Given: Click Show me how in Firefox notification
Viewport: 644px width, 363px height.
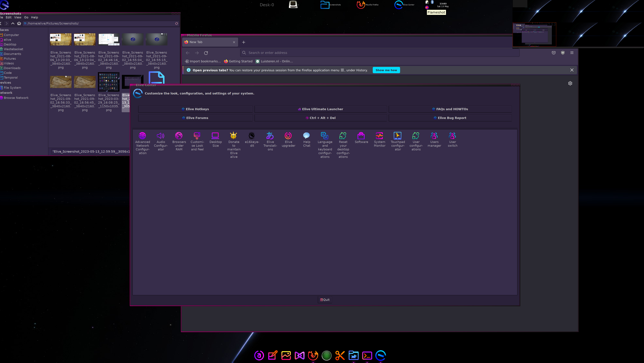Looking at the screenshot, I should [386, 70].
